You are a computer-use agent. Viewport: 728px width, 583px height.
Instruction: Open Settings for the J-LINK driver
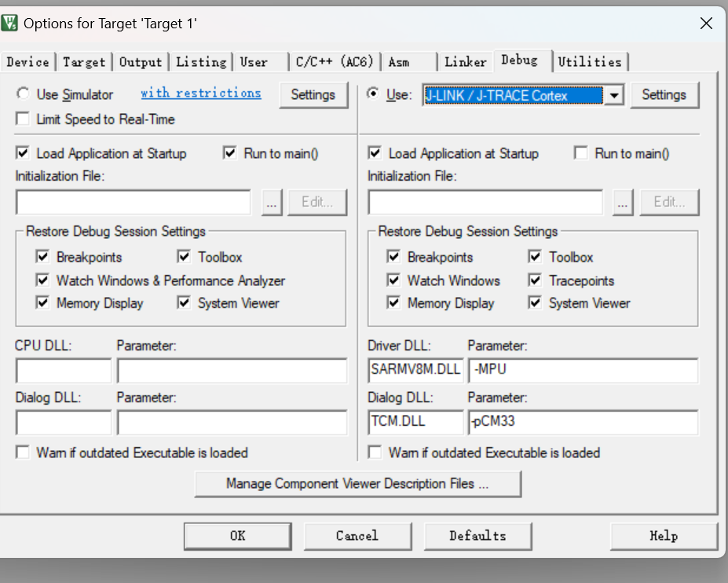(664, 95)
